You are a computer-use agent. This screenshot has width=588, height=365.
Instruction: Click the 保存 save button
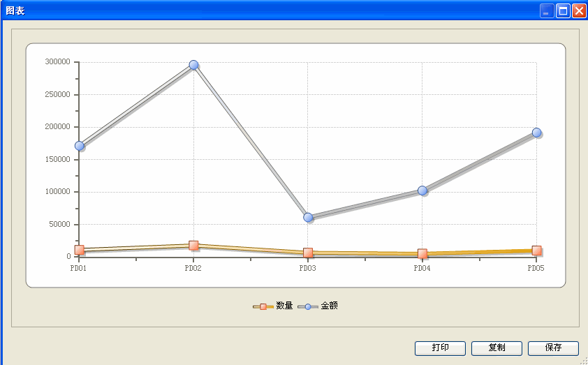[x=553, y=348]
